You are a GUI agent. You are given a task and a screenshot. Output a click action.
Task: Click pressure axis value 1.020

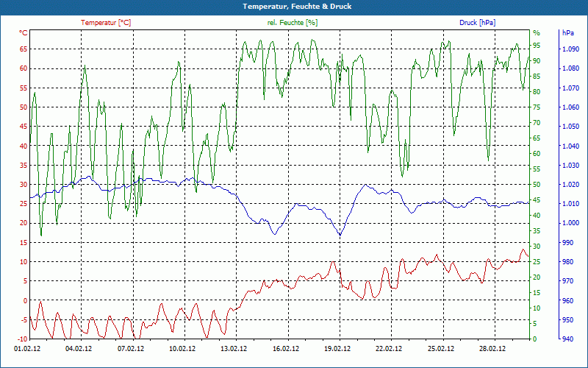pyautogui.click(x=571, y=185)
